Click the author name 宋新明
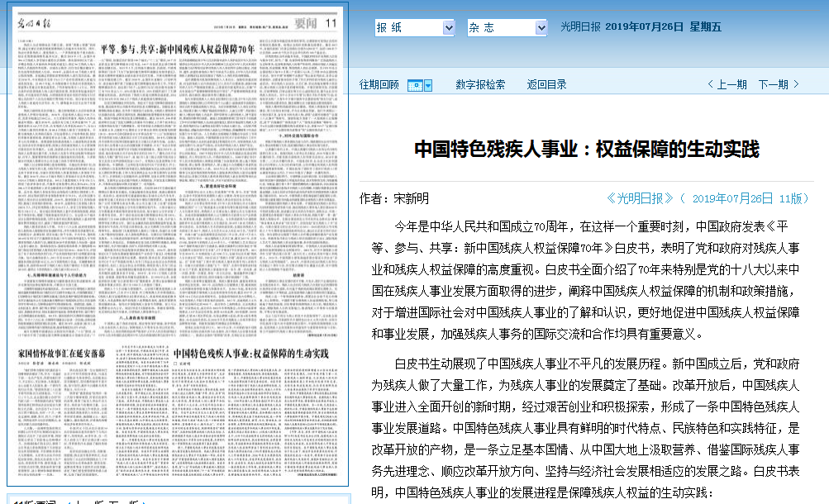The image size is (829, 504). pos(411,199)
